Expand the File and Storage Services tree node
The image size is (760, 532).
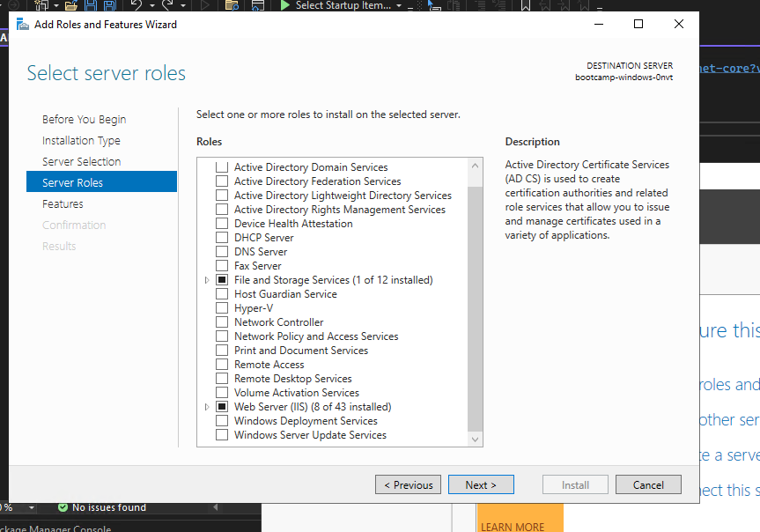tap(207, 280)
